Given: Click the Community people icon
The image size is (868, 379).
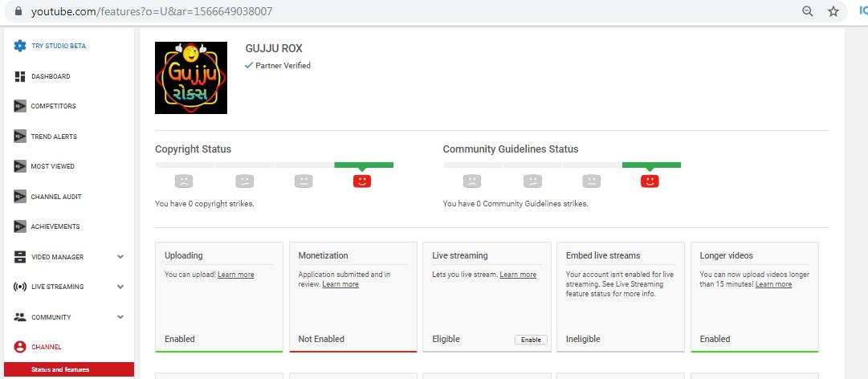Looking at the screenshot, I should click(x=20, y=317).
